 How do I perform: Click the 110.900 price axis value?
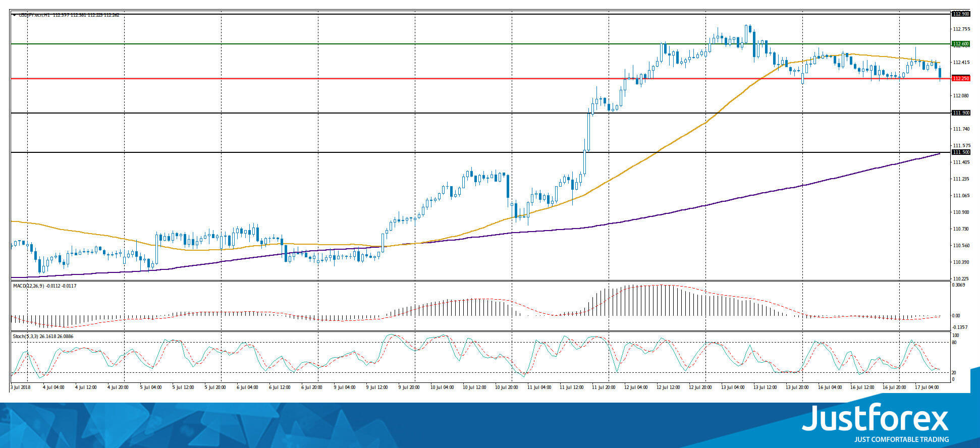pos(961,212)
